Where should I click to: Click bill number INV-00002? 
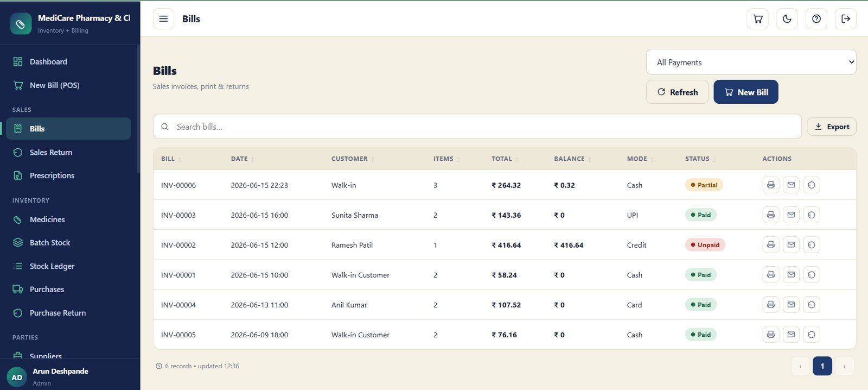[x=178, y=245]
